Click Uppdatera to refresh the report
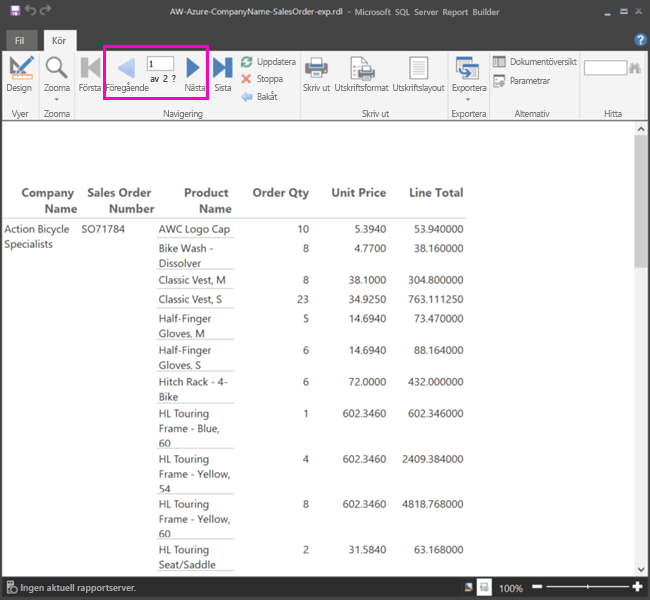This screenshot has width=650, height=600. click(x=269, y=62)
